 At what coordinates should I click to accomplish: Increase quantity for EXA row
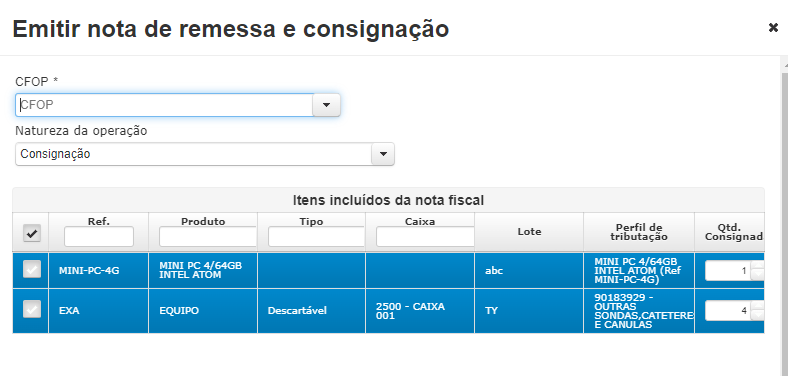point(757,306)
